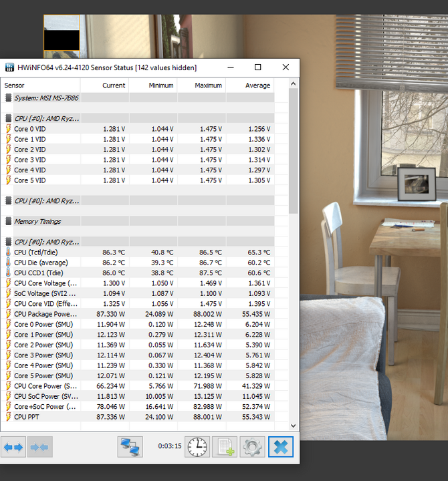This screenshot has height=481, width=448.
Task: Select the Core+SoC Power row
Action: pyautogui.click(x=138, y=406)
